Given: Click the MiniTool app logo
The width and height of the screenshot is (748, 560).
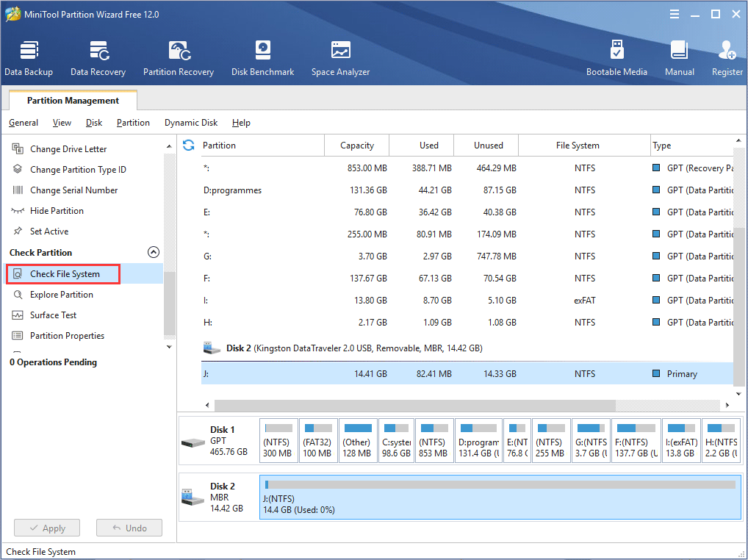Looking at the screenshot, I should [13, 14].
